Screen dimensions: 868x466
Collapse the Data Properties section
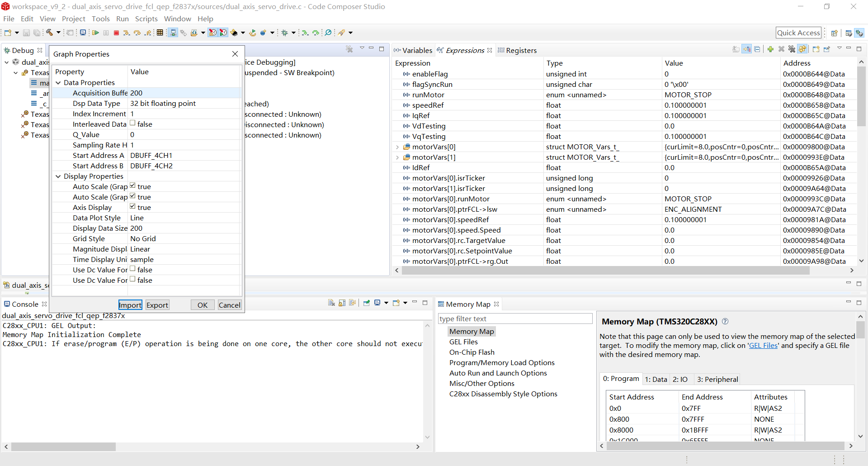(x=58, y=83)
